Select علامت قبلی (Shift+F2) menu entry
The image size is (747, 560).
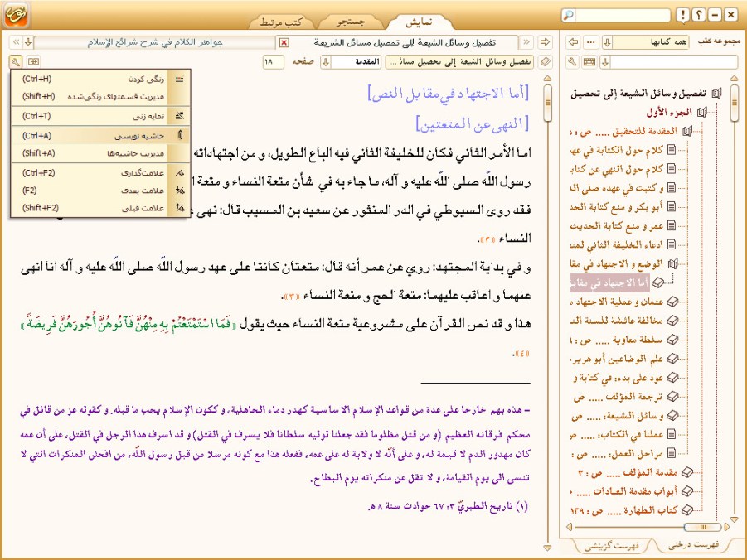[x=100, y=208]
